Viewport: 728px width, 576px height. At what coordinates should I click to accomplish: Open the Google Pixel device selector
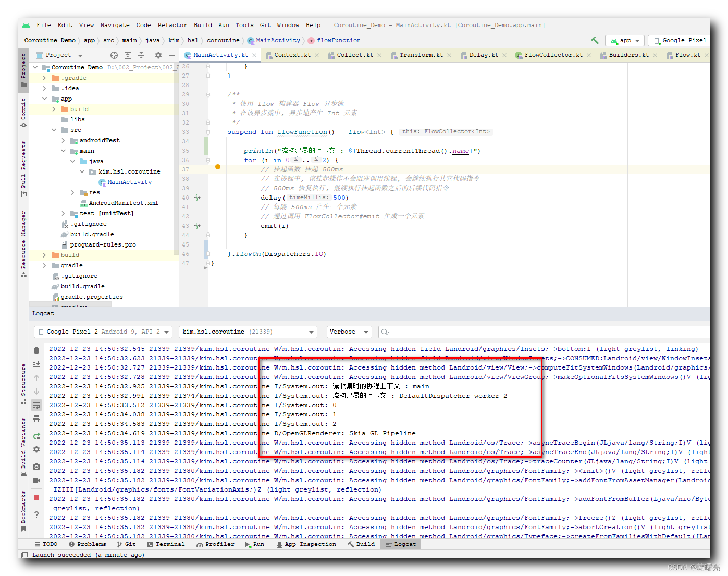[679, 40]
